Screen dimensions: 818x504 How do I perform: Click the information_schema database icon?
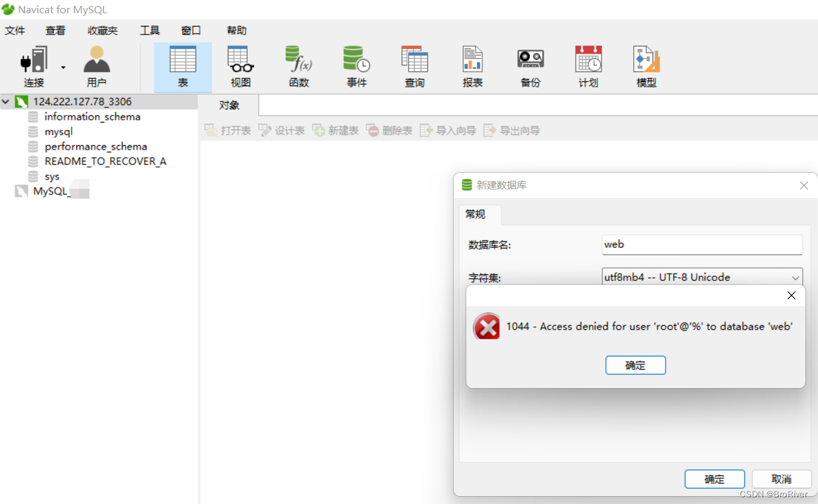(33, 117)
